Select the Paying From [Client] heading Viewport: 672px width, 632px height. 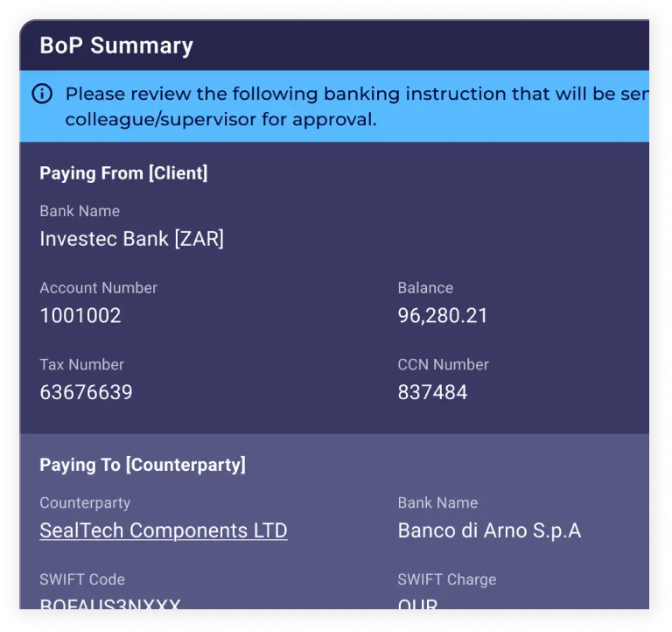123,173
